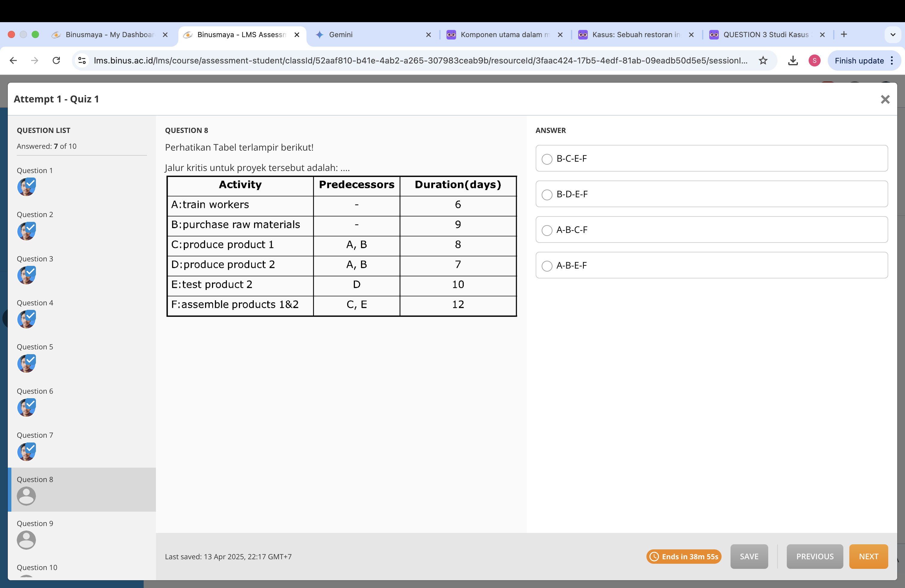Click the site information icon in address bar

click(x=82, y=60)
